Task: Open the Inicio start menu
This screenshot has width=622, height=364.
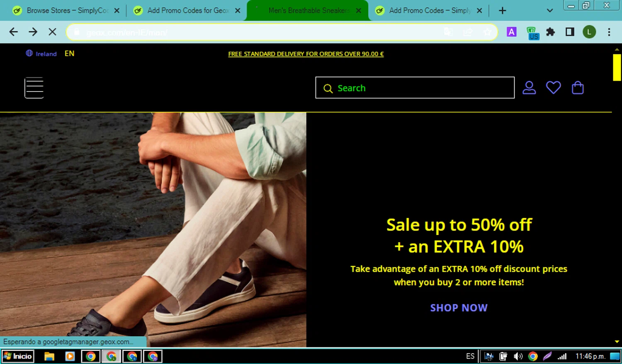Action: [x=17, y=356]
